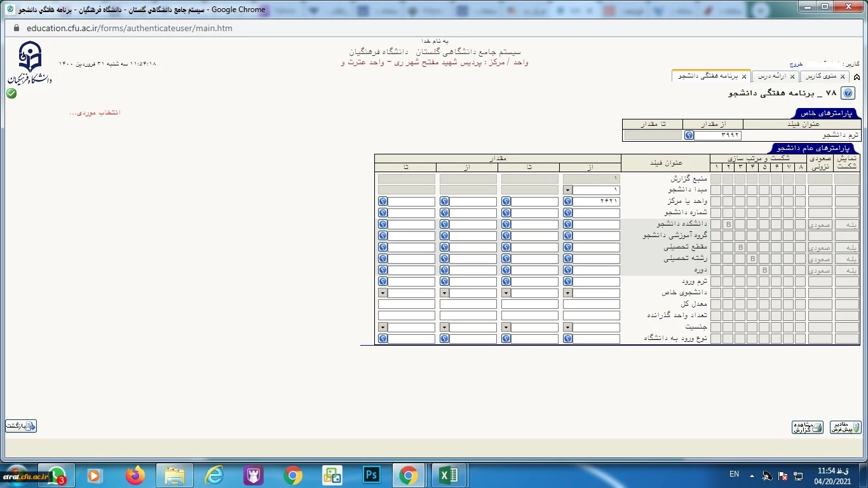Toggle sort level 3 box for مقطع تحصیلی
Viewport: 868px width, 488px height.
pos(740,247)
